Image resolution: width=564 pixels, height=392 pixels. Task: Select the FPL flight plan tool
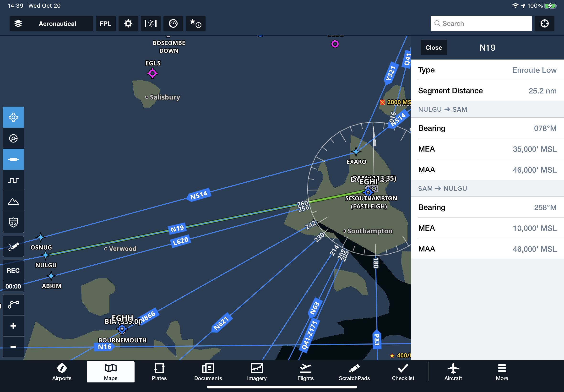106,24
